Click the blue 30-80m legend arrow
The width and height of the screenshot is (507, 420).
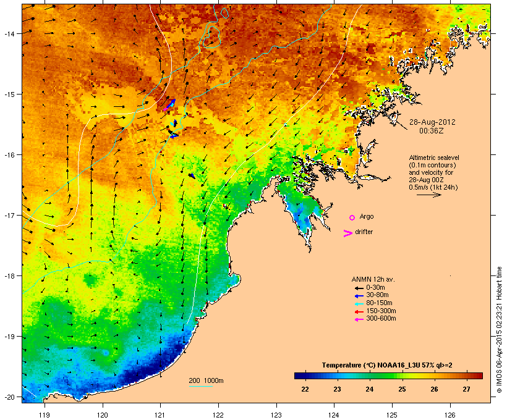pos(359,296)
